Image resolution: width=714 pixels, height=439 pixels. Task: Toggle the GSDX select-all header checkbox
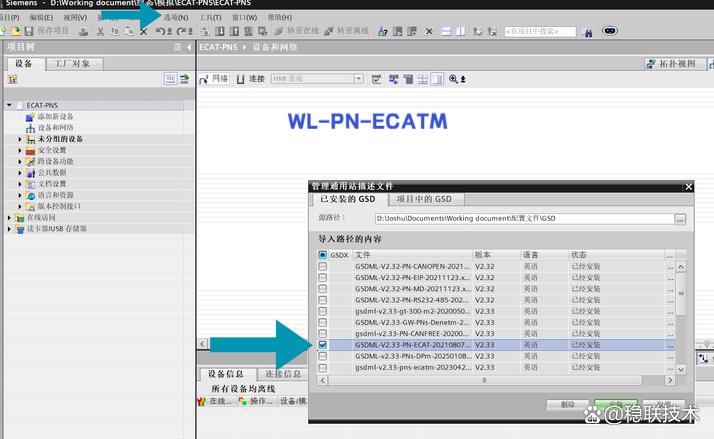click(x=322, y=255)
